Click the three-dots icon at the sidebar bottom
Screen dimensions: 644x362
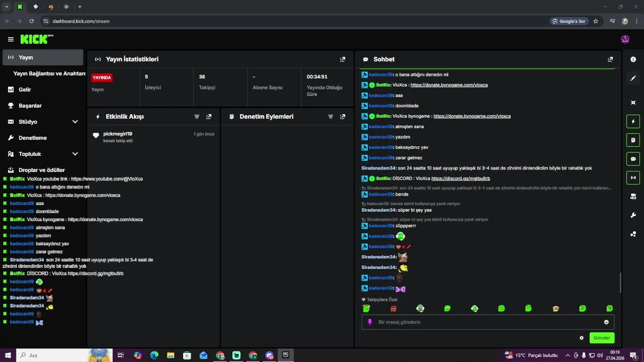click(x=633, y=234)
